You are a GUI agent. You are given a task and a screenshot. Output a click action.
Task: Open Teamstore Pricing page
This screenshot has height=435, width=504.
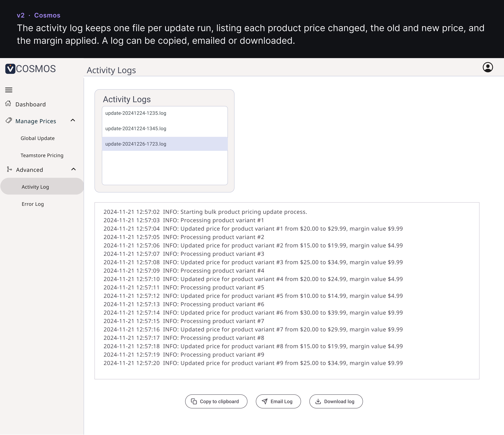42,155
